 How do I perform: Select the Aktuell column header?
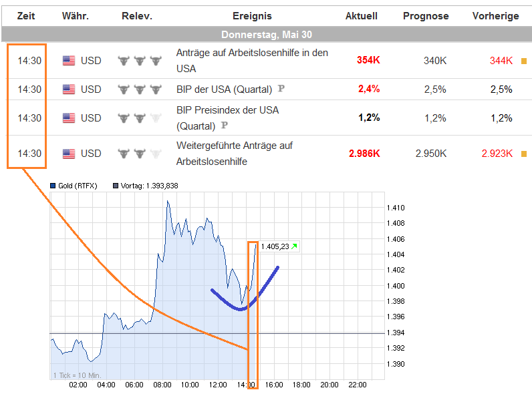click(362, 16)
